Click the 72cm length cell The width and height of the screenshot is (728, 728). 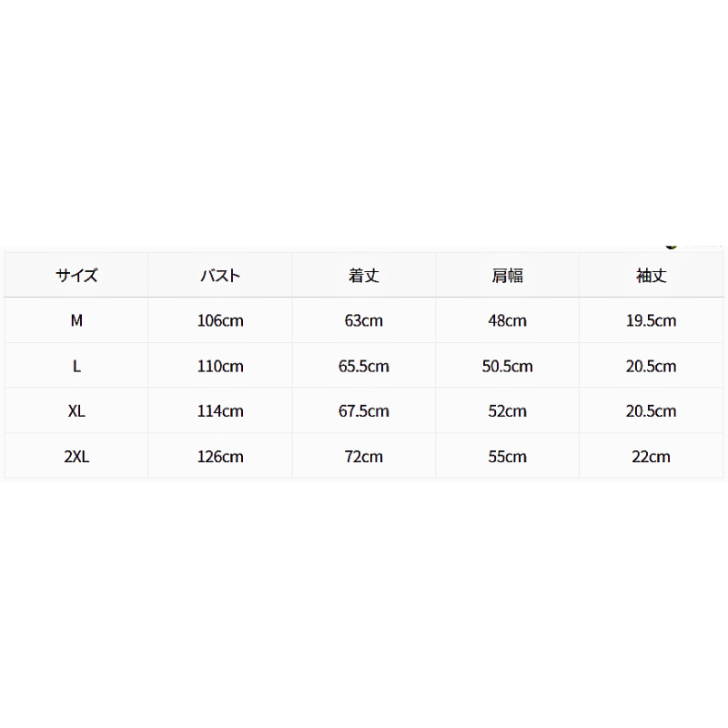[363, 457]
